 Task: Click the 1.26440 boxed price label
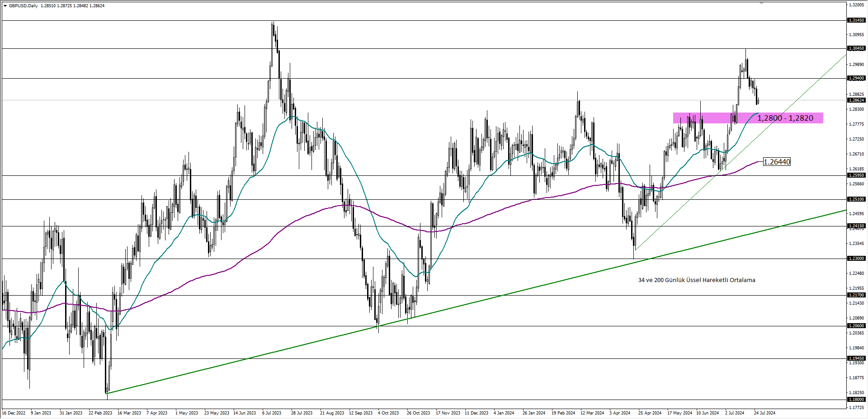tap(777, 162)
